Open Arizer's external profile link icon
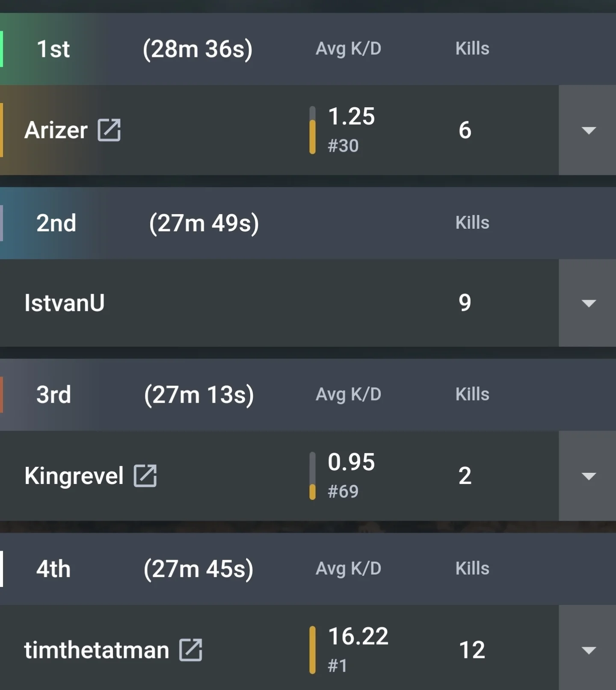Screen dimensions: 616x690 [x=109, y=130]
